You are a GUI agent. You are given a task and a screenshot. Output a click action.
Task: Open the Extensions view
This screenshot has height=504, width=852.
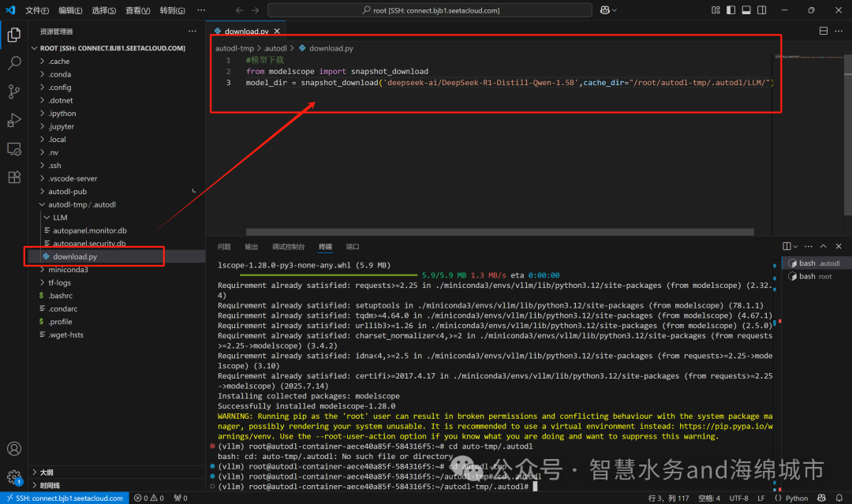(14, 177)
